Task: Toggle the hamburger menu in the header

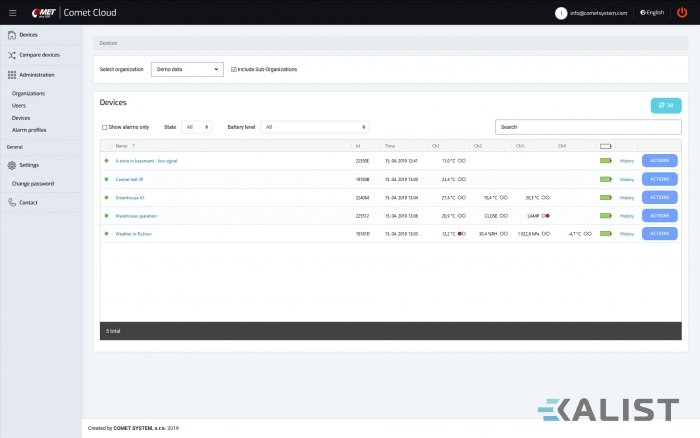Action: [12, 12]
